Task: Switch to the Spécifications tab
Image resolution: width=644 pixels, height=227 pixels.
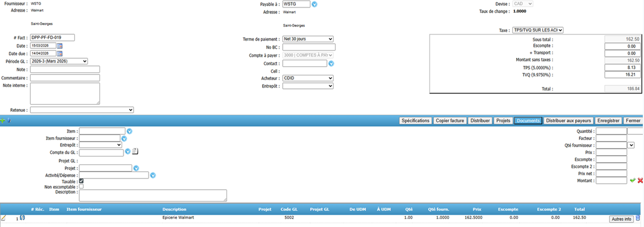Action: pyautogui.click(x=415, y=121)
